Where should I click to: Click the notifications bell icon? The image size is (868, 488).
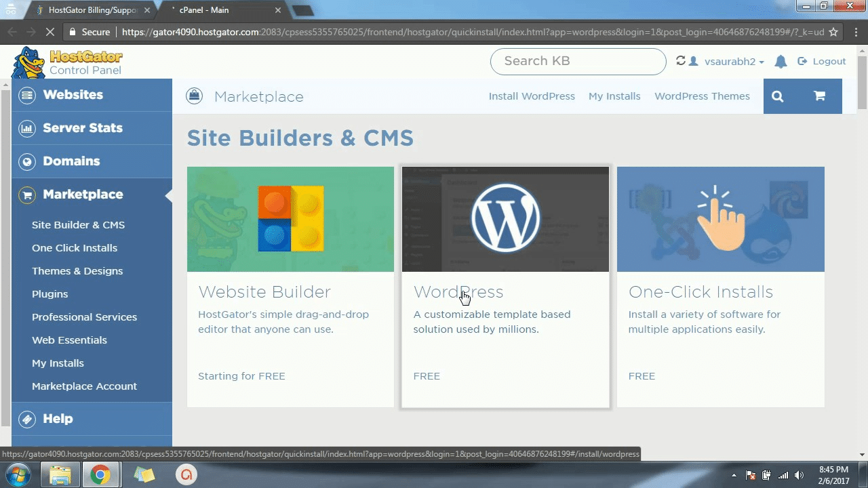(x=781, y=62)
